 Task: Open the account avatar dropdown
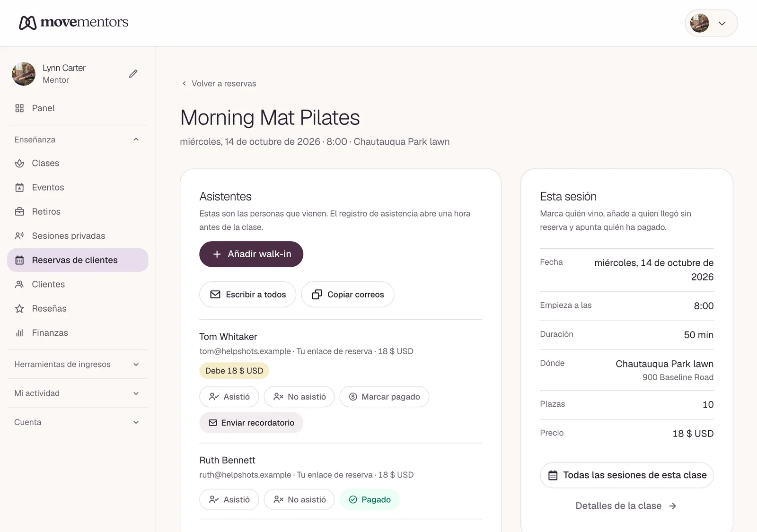[711, 23]
